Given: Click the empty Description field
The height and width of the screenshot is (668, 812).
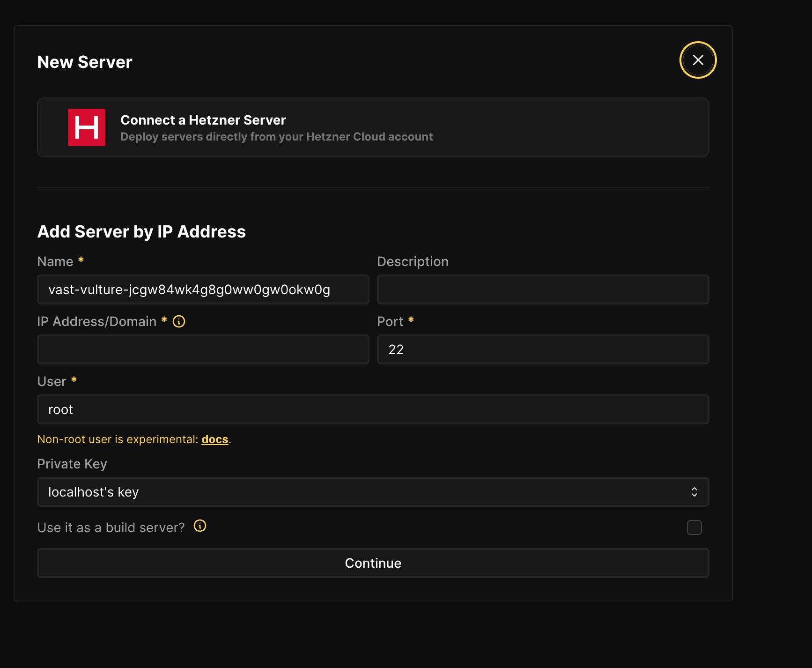Looking at the screenshot, I should (543, 289).
